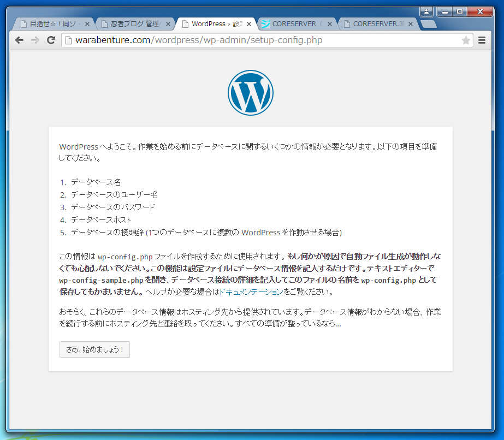This screenshot has height=440, width=504.
Task: Minimize the Chrome window
Action: 445,12
